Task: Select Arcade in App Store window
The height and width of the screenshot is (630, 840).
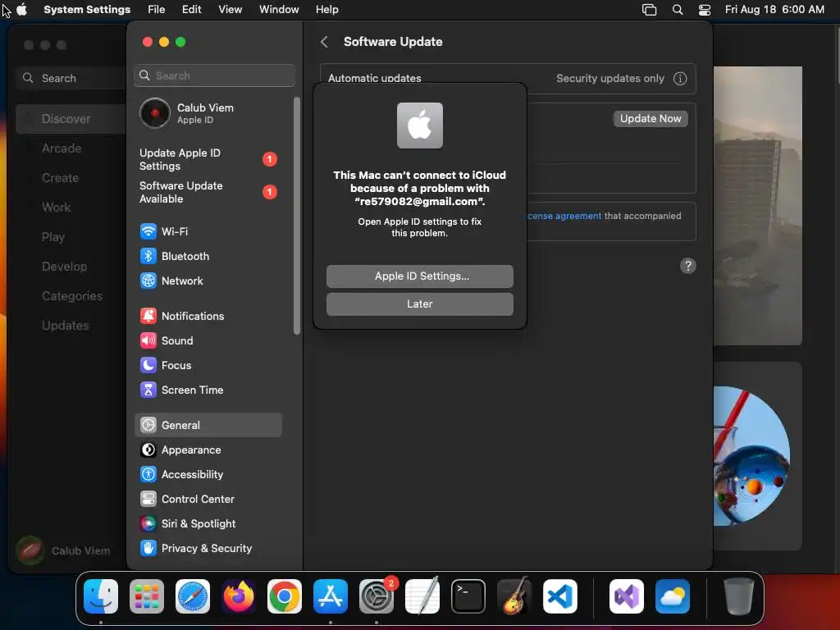Action: tap(71, 148)
